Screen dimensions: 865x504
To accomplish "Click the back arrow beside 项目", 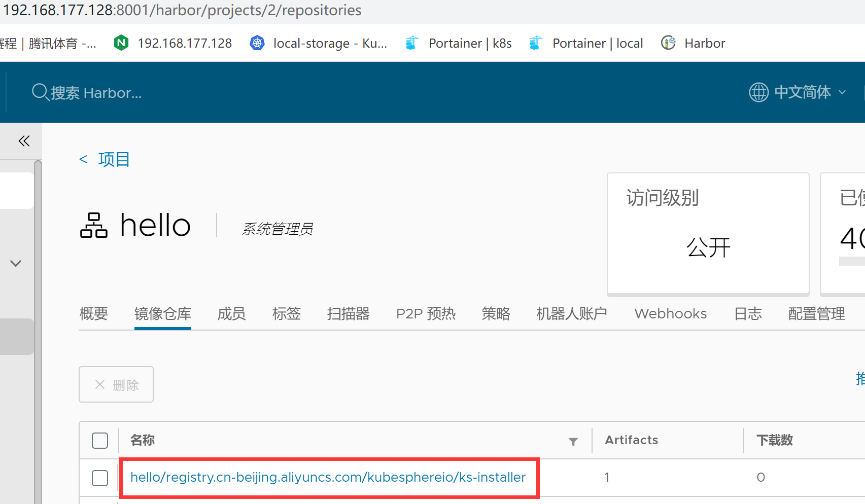I will pyautogui.click(x=83, y=160).
